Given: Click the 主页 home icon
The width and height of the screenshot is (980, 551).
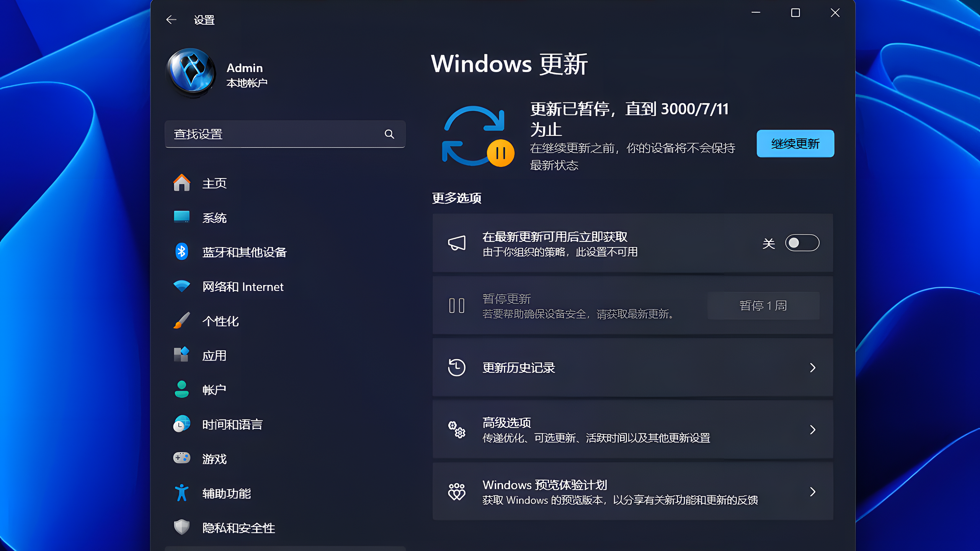Looking at the screenshot, I should pos(182,183).
